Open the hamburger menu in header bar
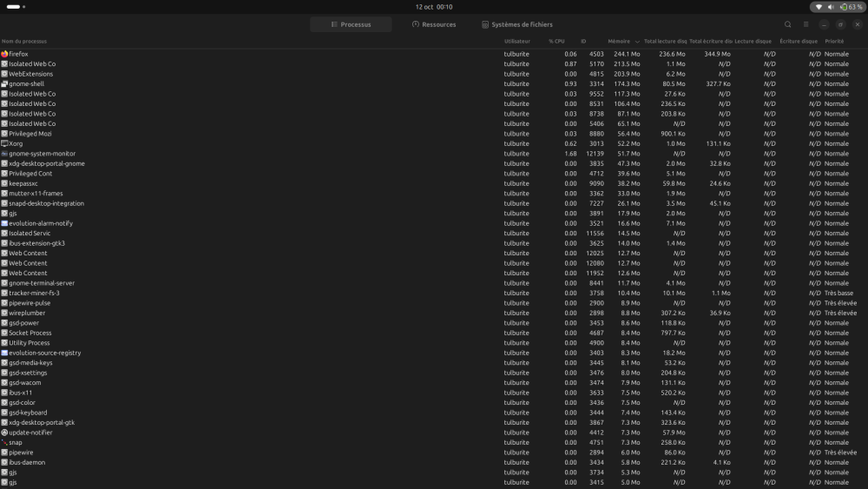The width and height of the screenshot is (868, 489). click(806, 24)
